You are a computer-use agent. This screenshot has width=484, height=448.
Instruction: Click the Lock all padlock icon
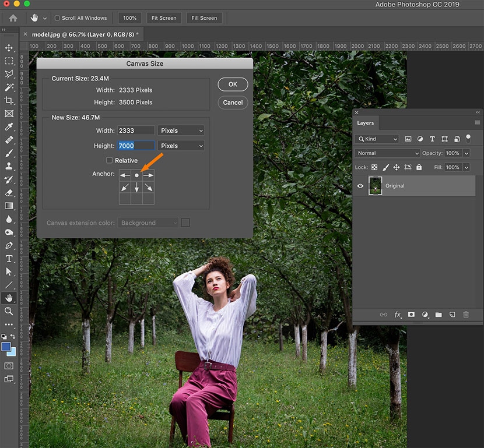click(x=419, y=167)
